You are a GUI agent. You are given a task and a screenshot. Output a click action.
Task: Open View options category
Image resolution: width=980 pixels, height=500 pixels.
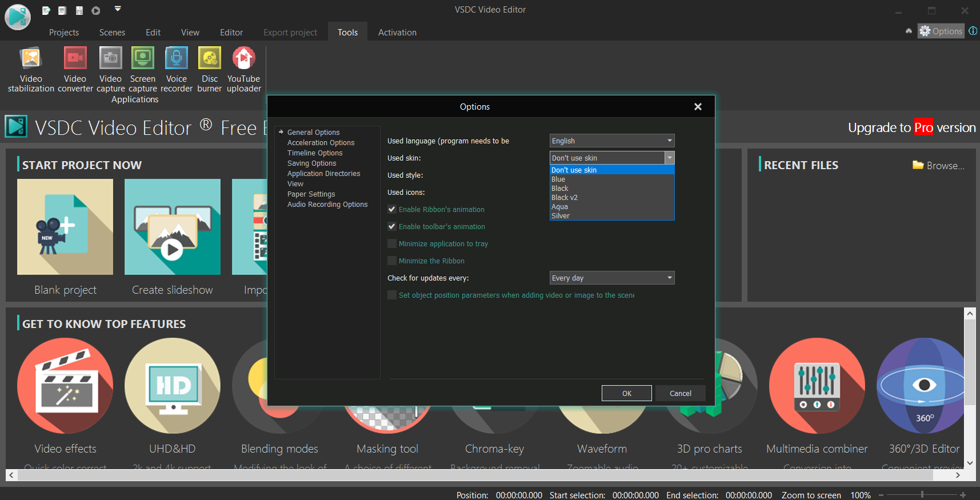pos(295,183)
